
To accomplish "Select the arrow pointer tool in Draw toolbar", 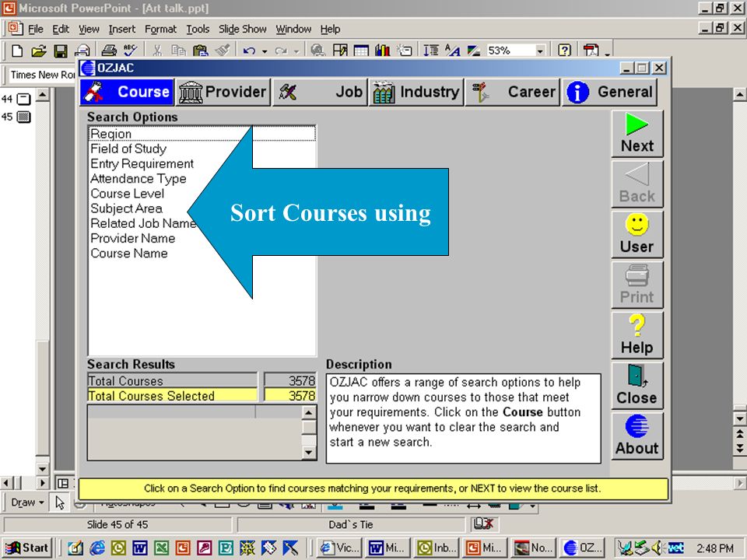I will [60, 502].
